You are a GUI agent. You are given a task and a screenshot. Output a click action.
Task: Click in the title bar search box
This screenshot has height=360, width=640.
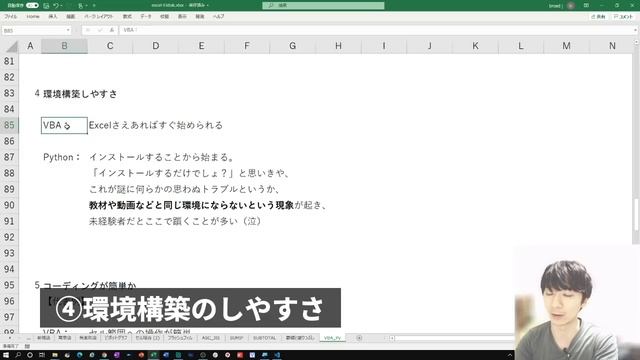coord(323,5)
